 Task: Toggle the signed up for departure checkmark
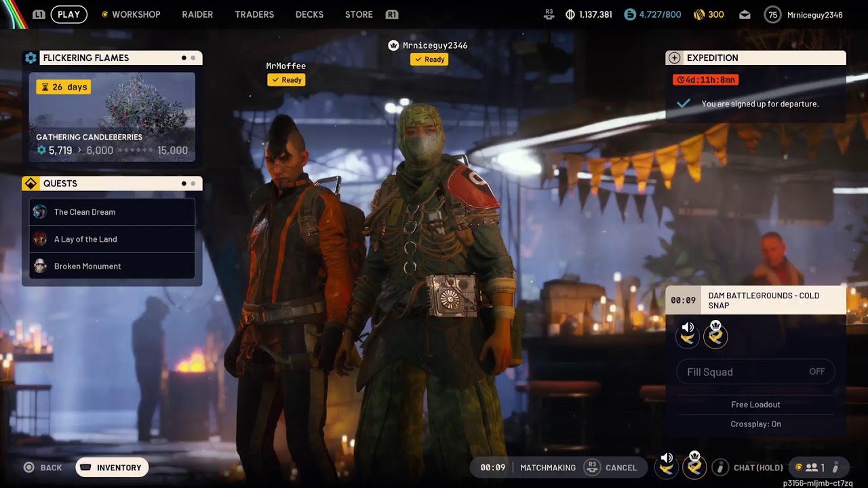point(684,104)
